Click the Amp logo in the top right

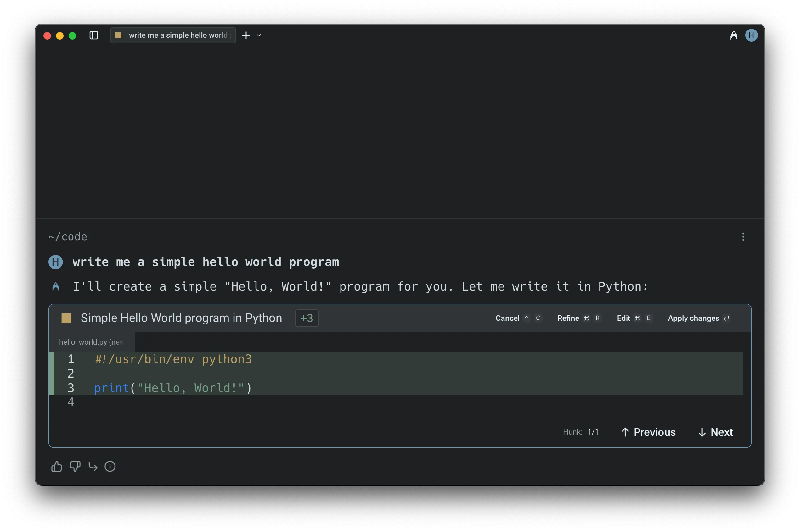[734, 35]
